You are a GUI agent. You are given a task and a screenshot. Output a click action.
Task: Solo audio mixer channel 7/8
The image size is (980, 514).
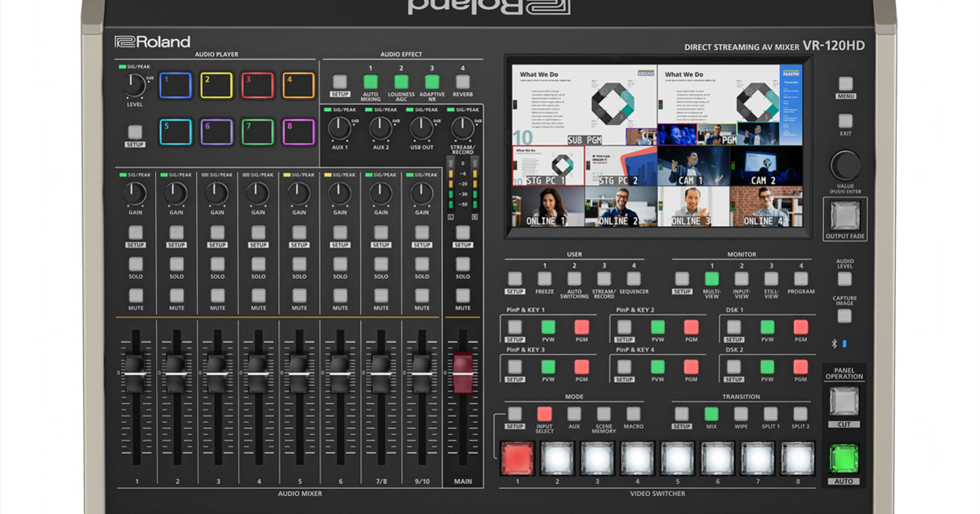tap(381, 264)
